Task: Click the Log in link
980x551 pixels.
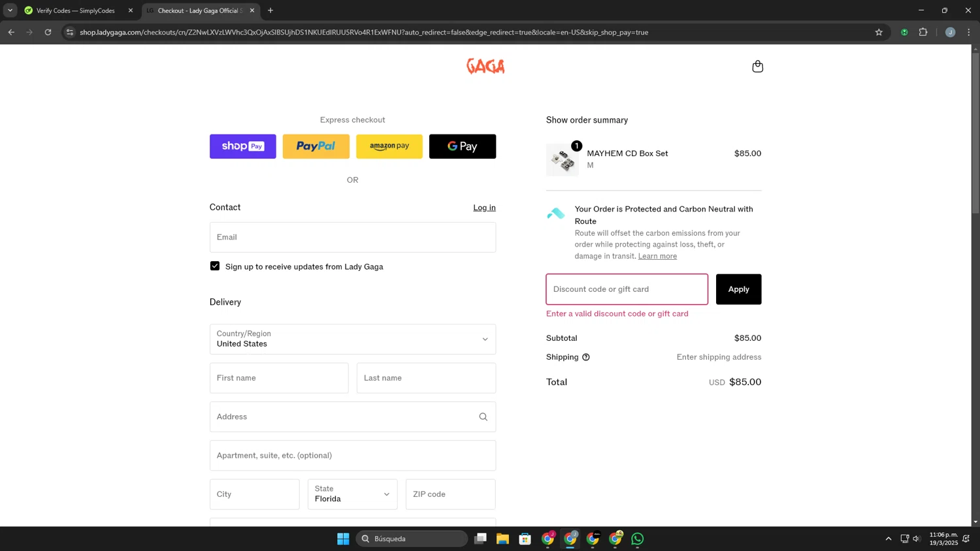Action: (x=484, y=208)
